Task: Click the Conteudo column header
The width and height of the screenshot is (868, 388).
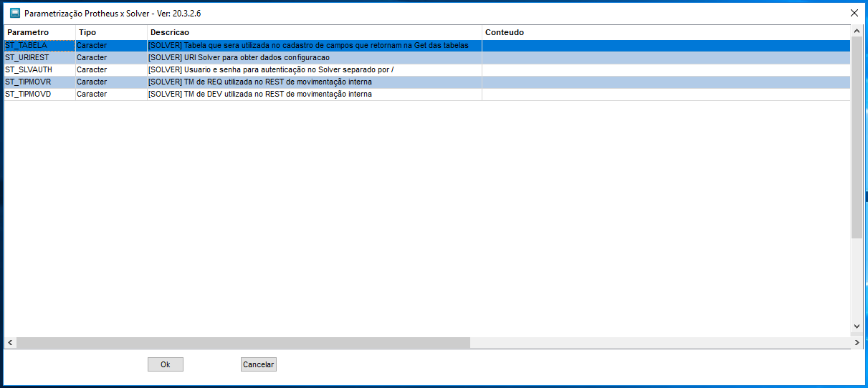Action: coord(666,32)
